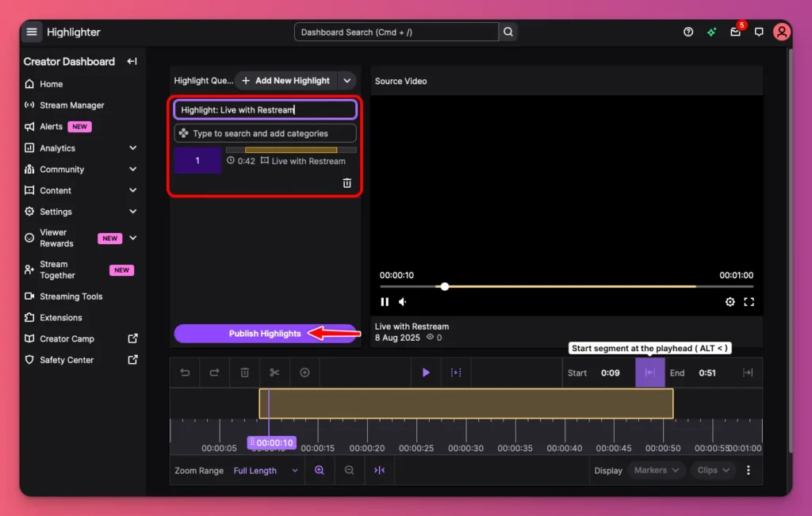The height and width of the screenshot is (516, 812).
Task: Open the video player settings gear
Action: [730, 302]
